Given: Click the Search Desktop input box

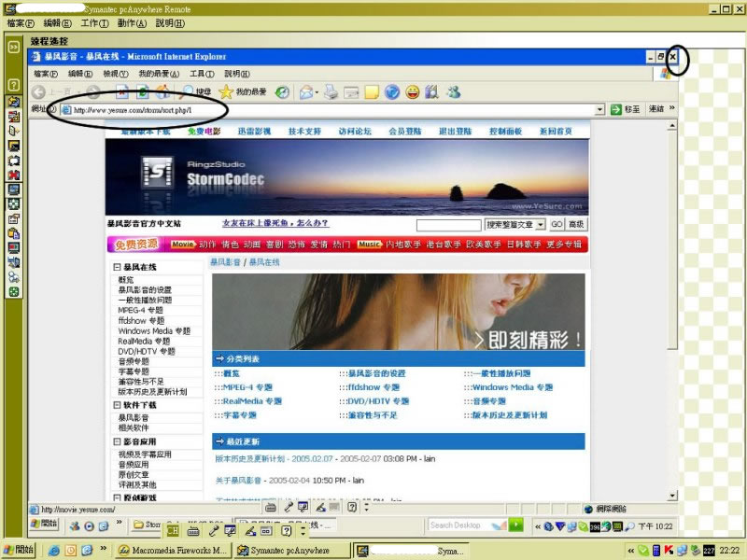Looking at the screenshot, I should coord(467,525).
